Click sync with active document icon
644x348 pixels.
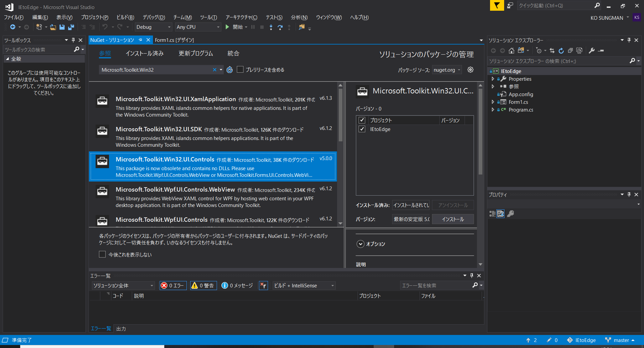(552, 51)
